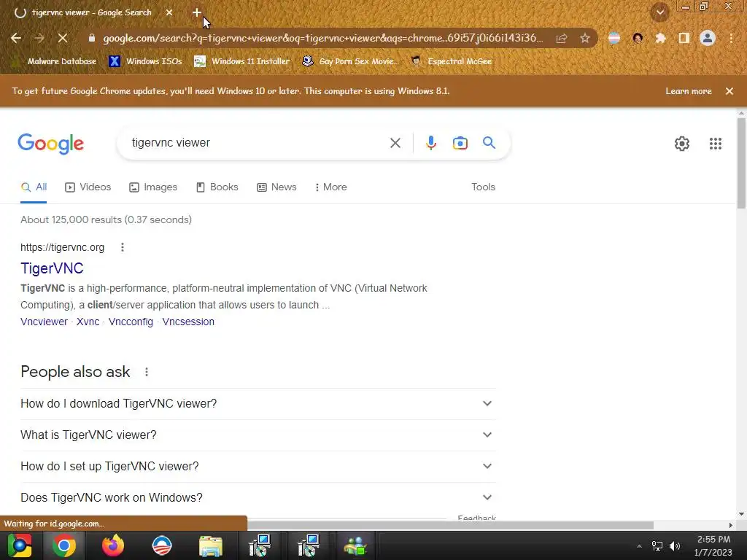The image size is (747, 560).
Task: Open options for tigervnc.org result
Action: [123, 247]
